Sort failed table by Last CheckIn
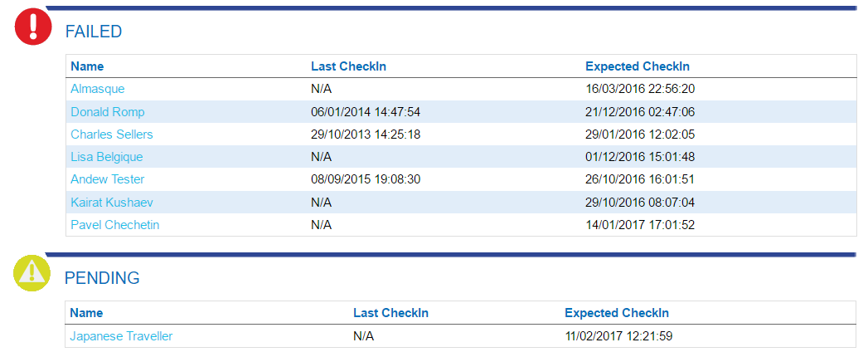Screen dimensions: 868x352 point(348,66)
